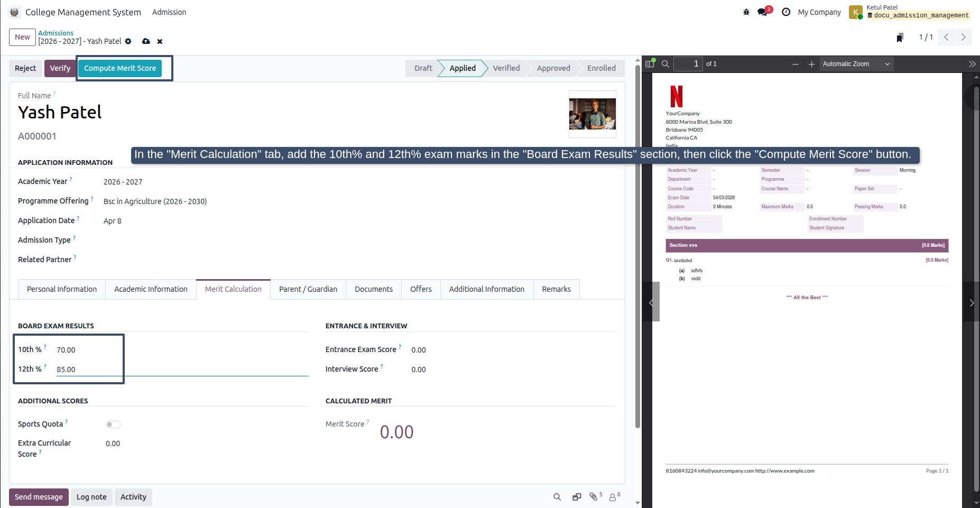Viewport: 980px width, 508px height.
Task: Click the 12th % input field
Action: 182,370
